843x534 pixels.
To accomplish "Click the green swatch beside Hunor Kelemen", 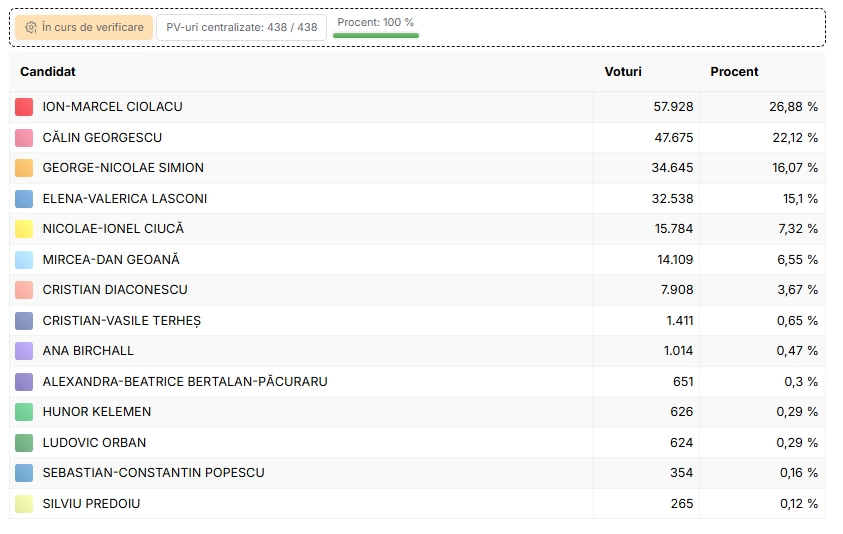I will pos(24,412).
